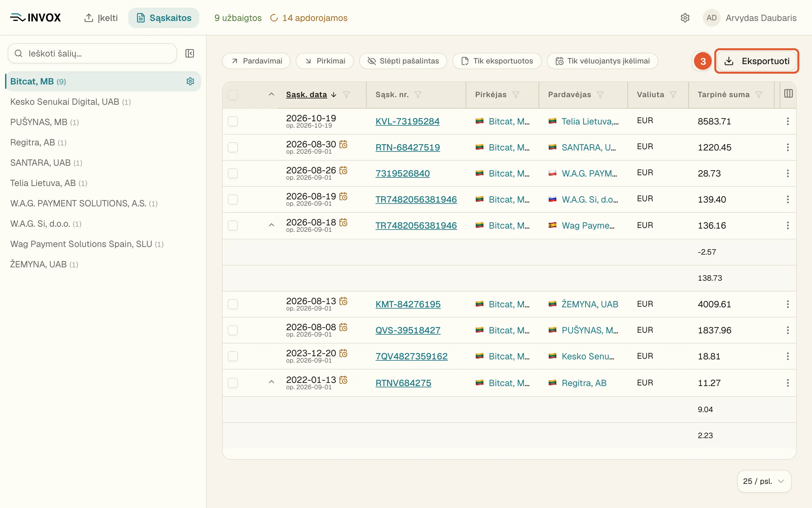Toggle the Pardavimai filter
The image size is (812, 508).
(256, 61)
